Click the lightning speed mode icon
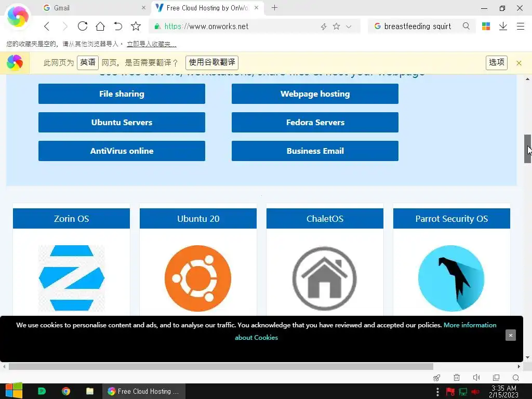The image size is (532, 399). point(324,26)
